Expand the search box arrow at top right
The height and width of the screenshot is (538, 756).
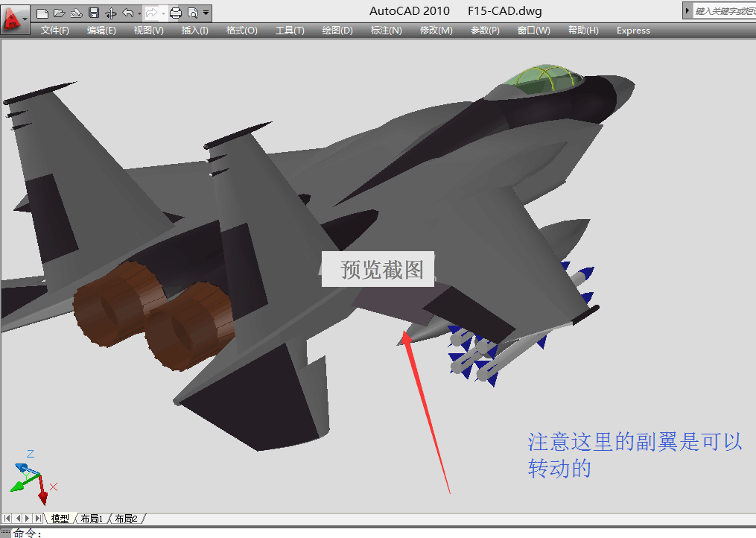[x=687, y=10]
